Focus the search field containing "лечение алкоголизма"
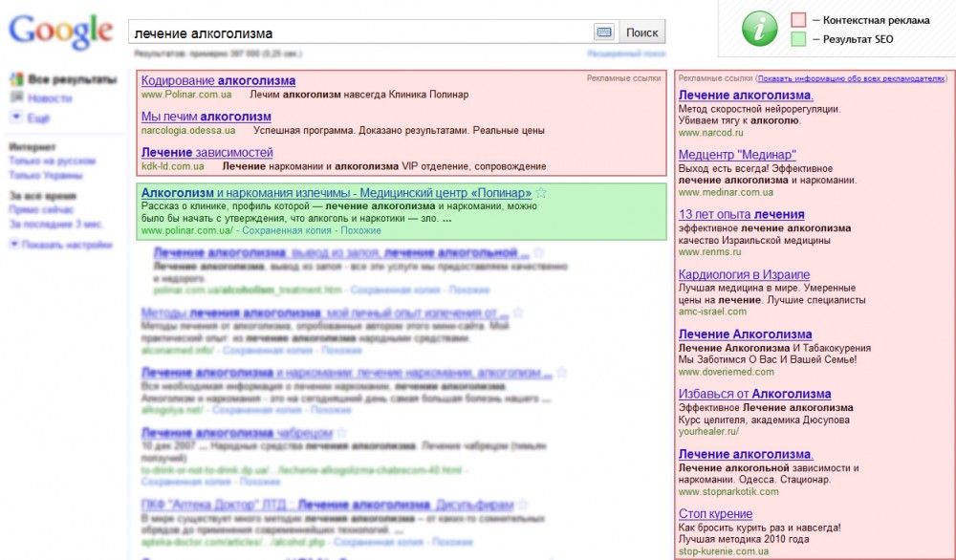This screenshot has height=560, width=956. coord(361,32)
